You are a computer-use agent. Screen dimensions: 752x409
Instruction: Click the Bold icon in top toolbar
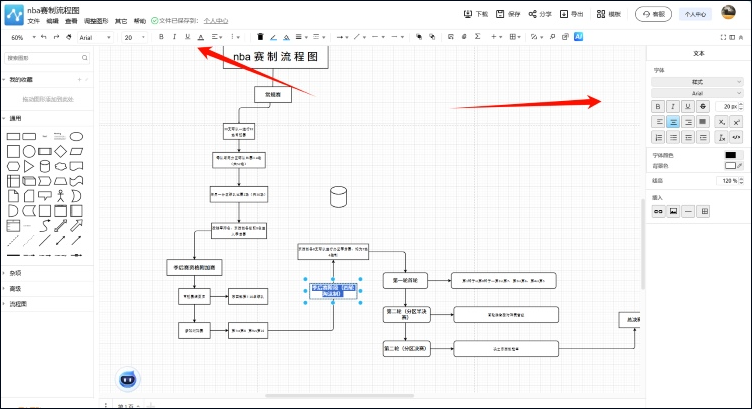click(x=161, y=37)
